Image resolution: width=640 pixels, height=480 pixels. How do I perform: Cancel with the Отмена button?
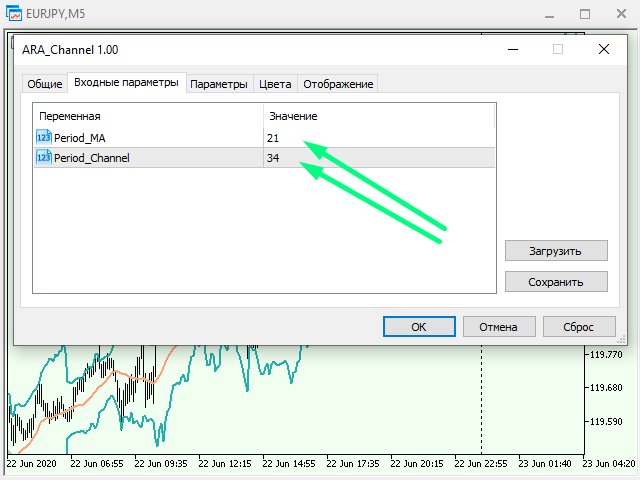point(499,327)
